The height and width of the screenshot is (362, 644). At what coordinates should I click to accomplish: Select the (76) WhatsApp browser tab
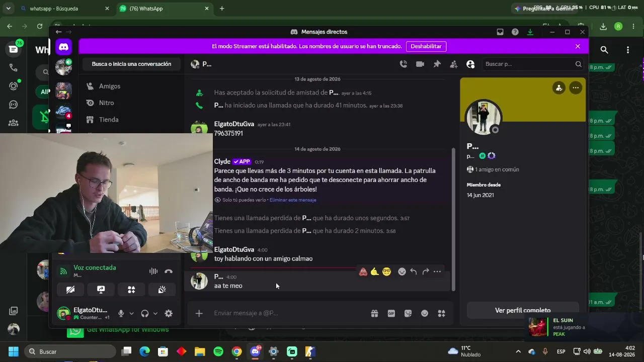coord(165,9)
